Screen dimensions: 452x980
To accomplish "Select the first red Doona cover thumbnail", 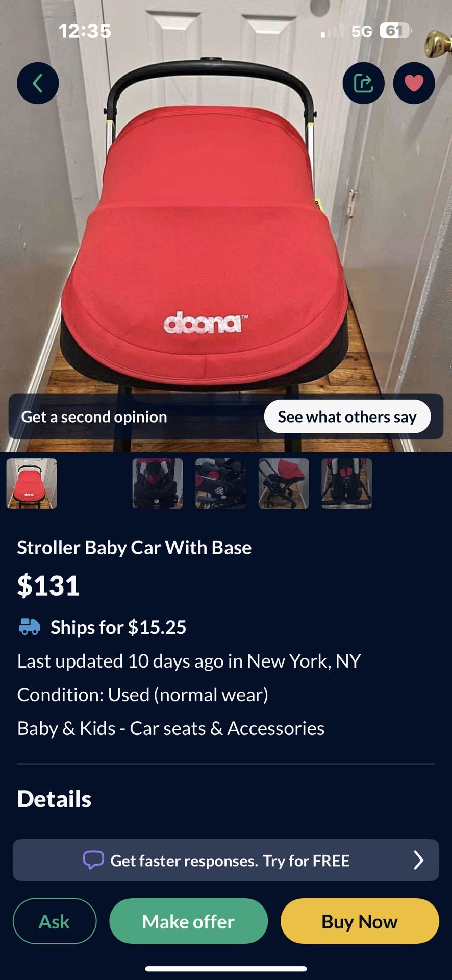I will 32,483.
